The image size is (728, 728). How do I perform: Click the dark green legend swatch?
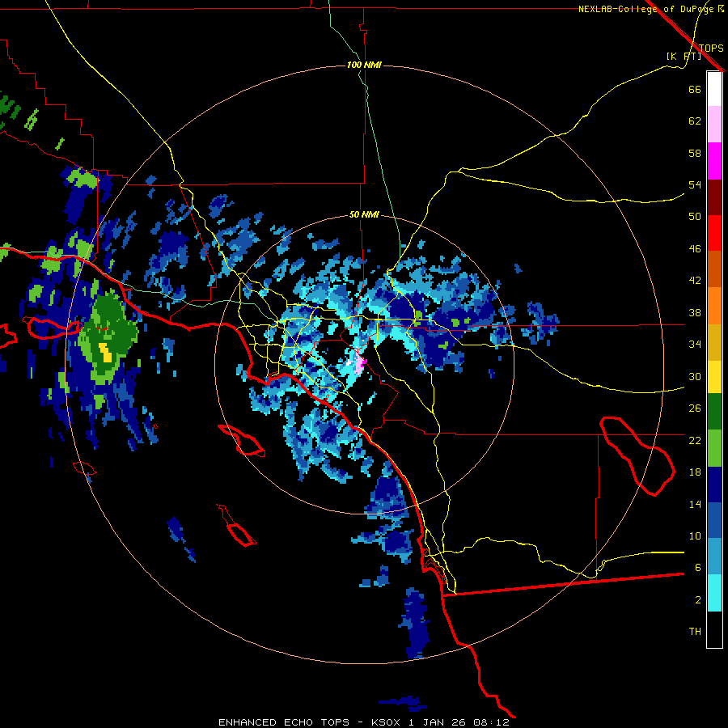[x=714, y=412]
